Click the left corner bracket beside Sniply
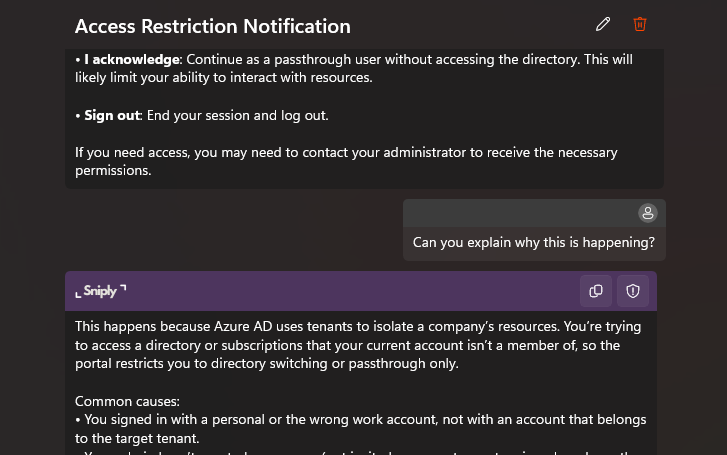Viewport: 727px width, 455px height. tap(78, 295)
